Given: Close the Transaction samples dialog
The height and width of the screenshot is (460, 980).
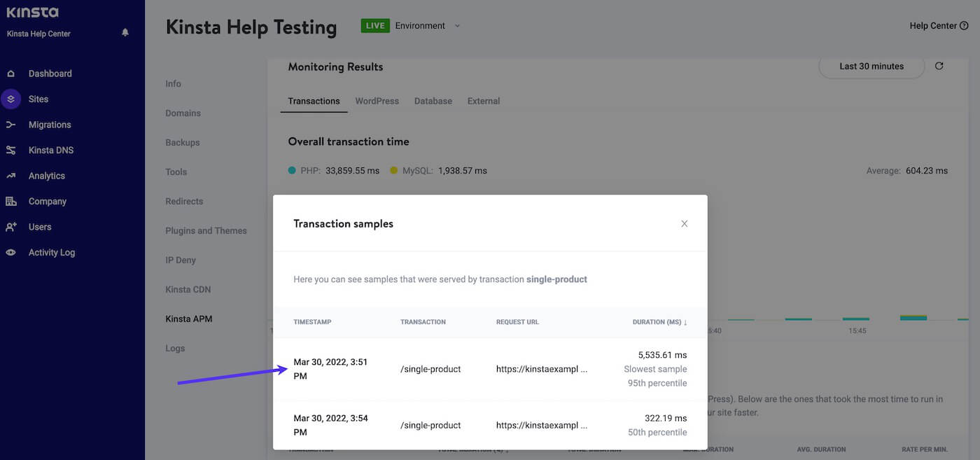Looking at the screenshot, I should [x=685, y=224].
